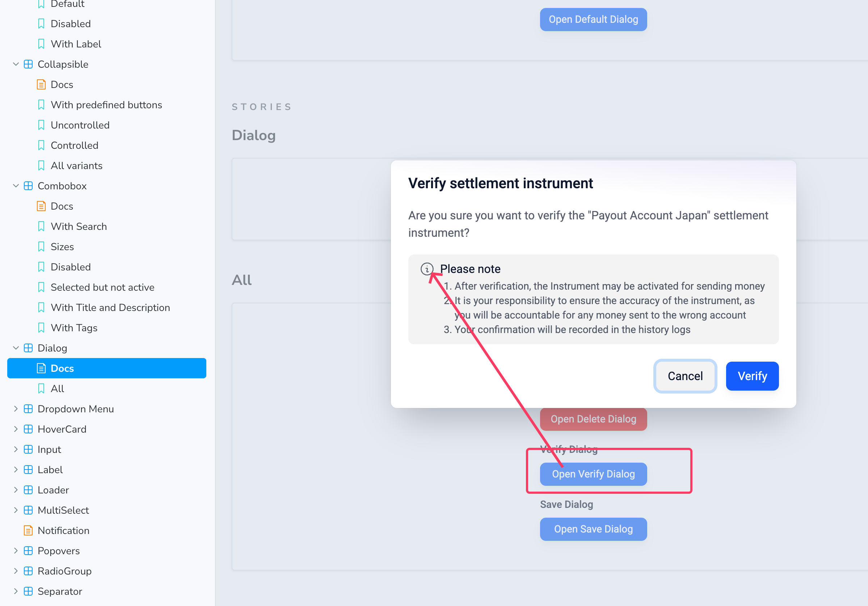Confirm with the Verify button
Viewport: 868px width, 606px height.
(x=752, y=376)
